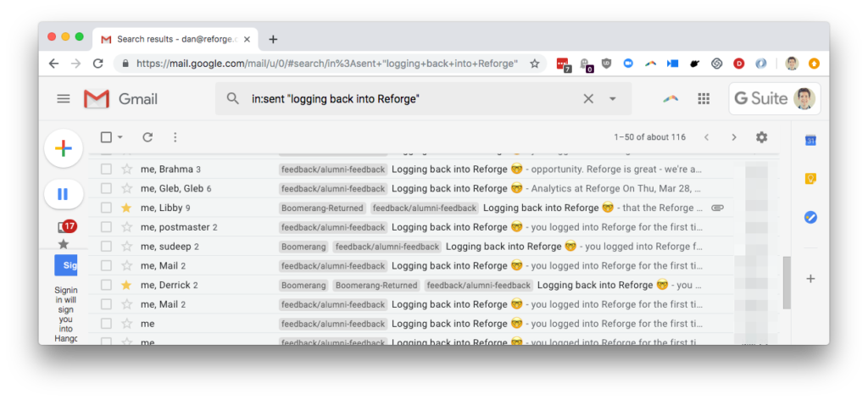This screenshot has width=868, height=400.
Task: Click Boomerang-Returned label on Libby thread
Action: tap(322, 208)
